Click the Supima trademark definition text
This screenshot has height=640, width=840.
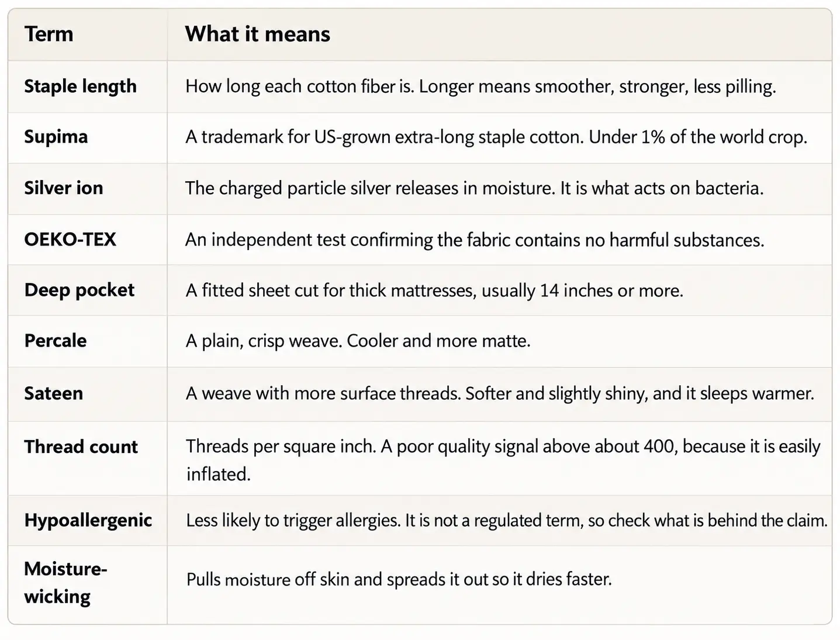pyautogui.click(x=496, y=137)
